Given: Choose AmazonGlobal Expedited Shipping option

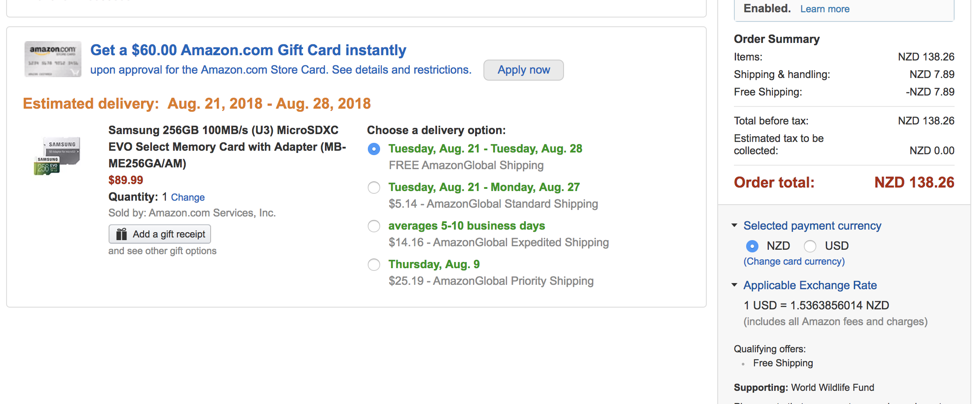Looking at the screenshot, I should [374, 226].
